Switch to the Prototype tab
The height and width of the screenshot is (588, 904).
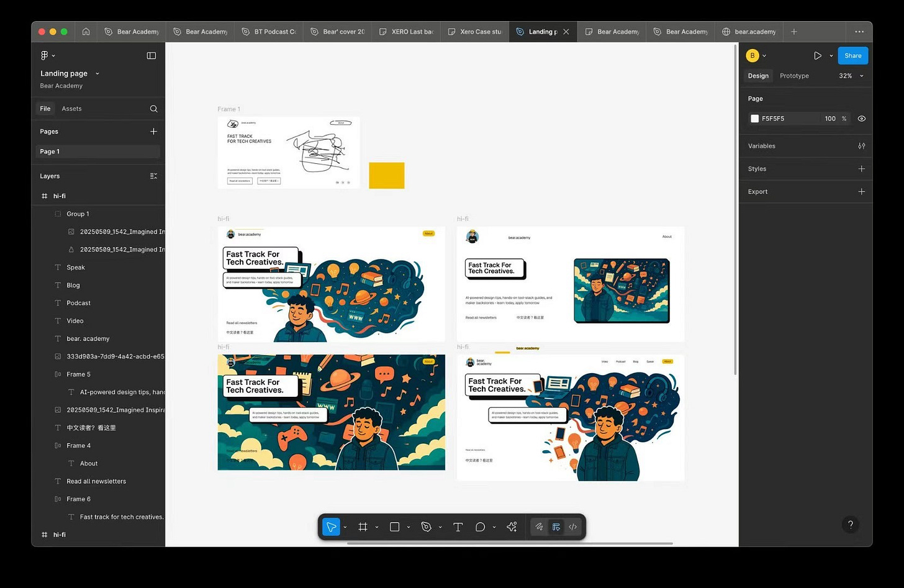(794, 76)
